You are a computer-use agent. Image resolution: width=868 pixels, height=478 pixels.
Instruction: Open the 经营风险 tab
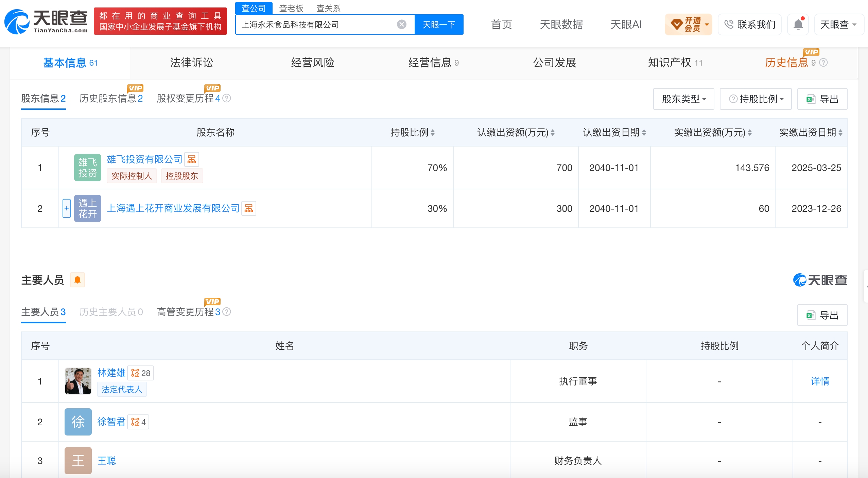pyautogui.click(x=313, y=63)
